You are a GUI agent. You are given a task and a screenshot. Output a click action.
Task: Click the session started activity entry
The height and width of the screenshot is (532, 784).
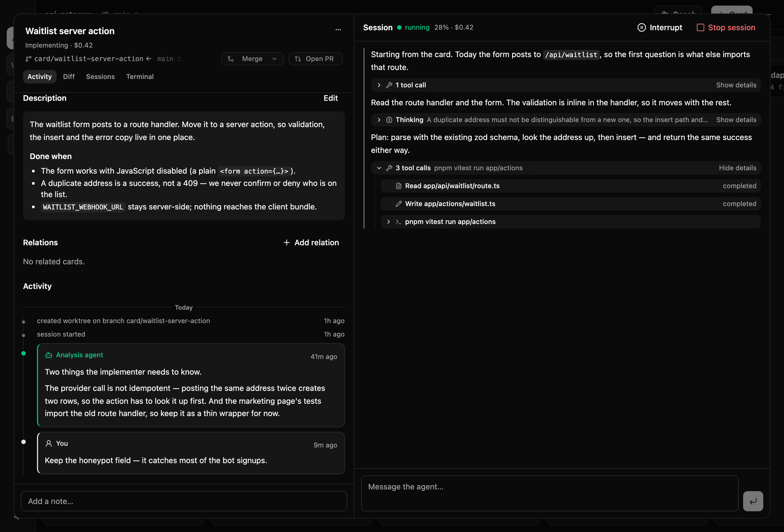coord(61,334)
